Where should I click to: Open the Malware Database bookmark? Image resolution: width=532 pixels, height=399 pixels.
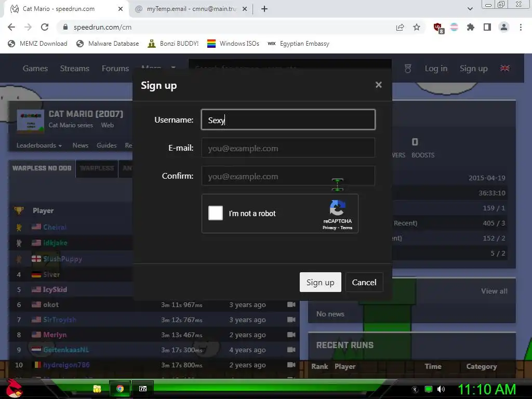coord(108,44)
